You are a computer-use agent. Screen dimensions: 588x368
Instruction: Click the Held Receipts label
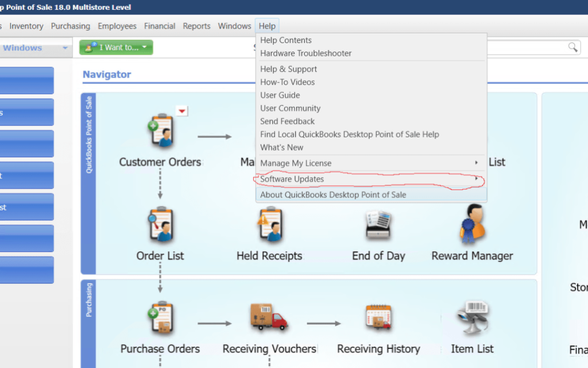[269, 256]
